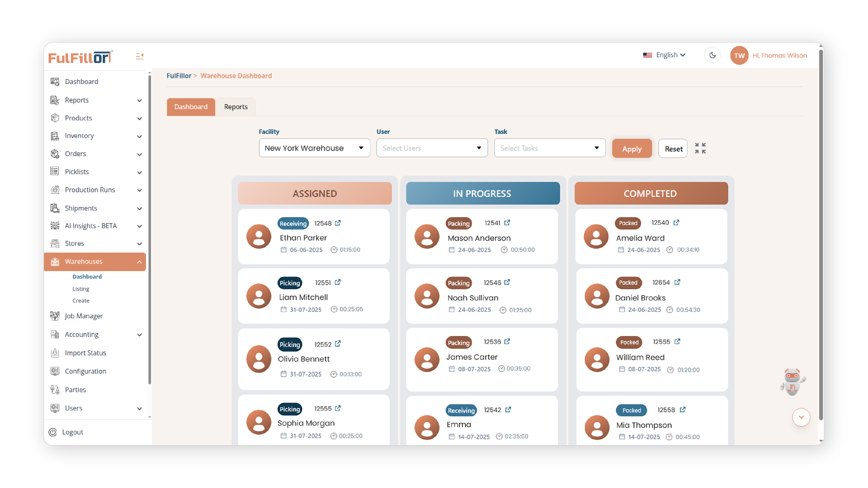Collapse the sidebar with the hamburger icon
This screenshot has width=868, height=488.
[139, 56]
